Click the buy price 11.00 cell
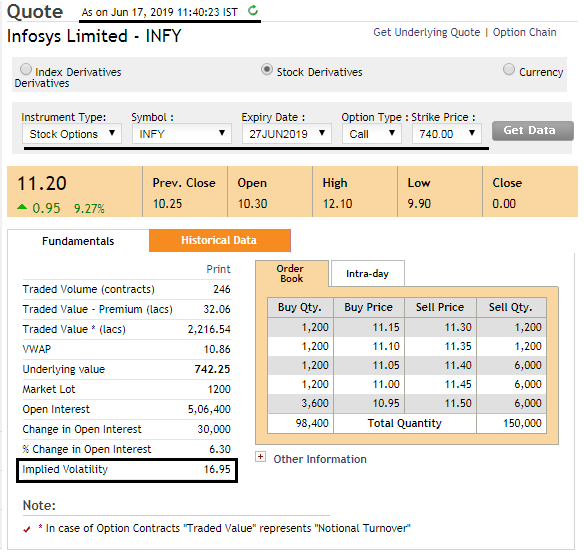Viewport: 584px width, 555px height. [x=369, y=384]
